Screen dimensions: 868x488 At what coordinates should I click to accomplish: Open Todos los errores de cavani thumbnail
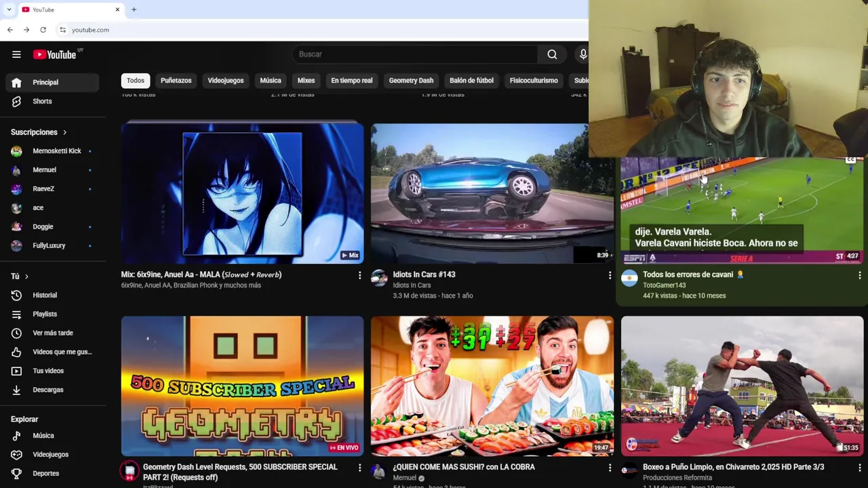click(742, 211)
